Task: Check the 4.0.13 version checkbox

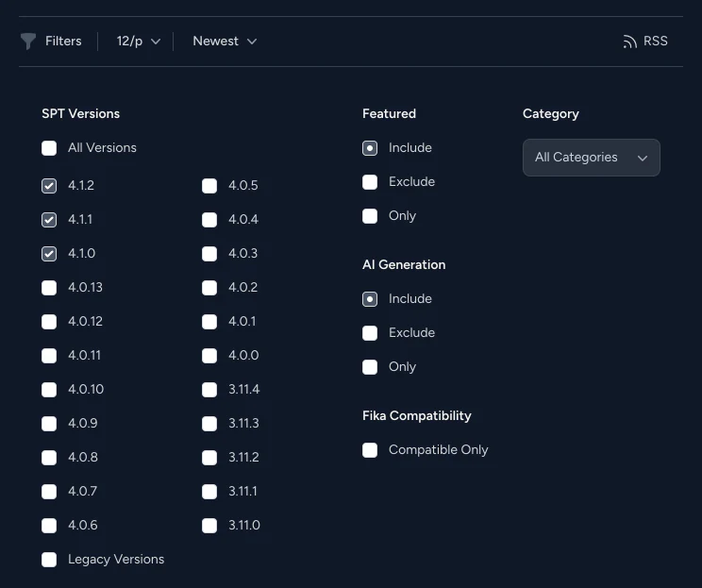Action: click(x=49, y=288)
